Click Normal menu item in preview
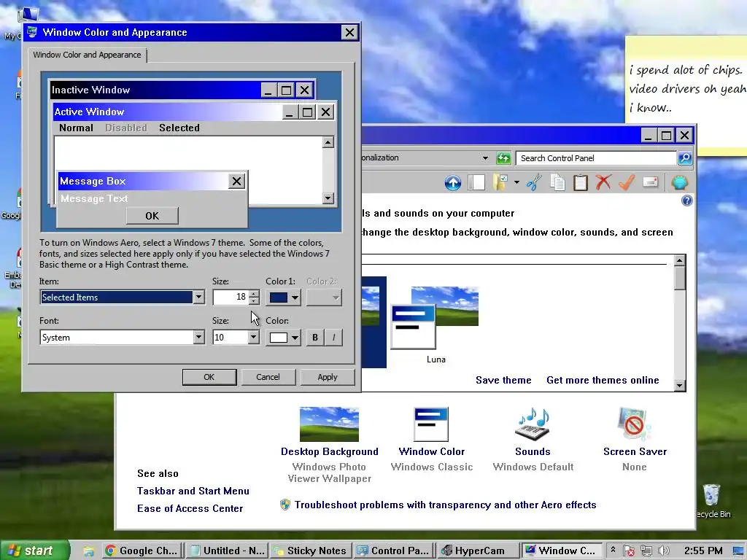747x560 pixels. (x=76, y=128)
